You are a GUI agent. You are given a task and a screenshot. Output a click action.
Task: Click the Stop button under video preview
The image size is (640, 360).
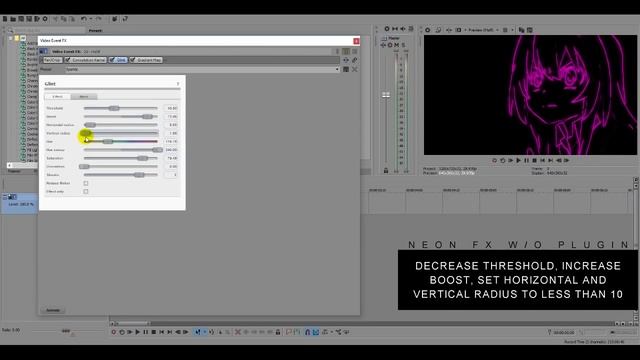[x=535, y=160]
